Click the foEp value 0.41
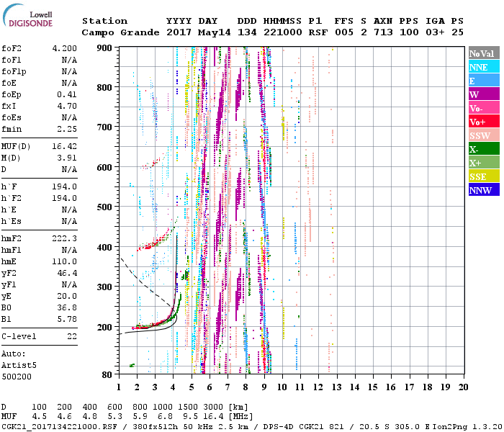Image resolution: width=504 pixels, height=432 pixels. pos(67,94)
